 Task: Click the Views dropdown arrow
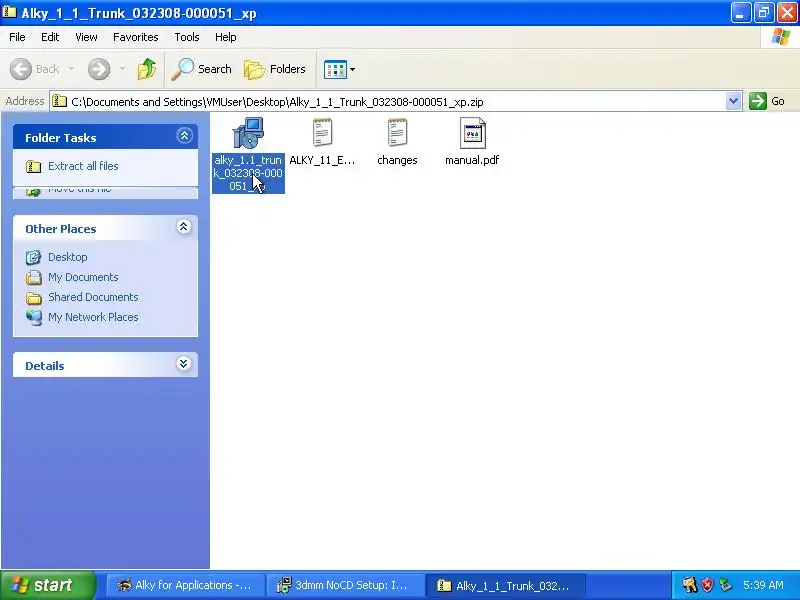point(353,69)
